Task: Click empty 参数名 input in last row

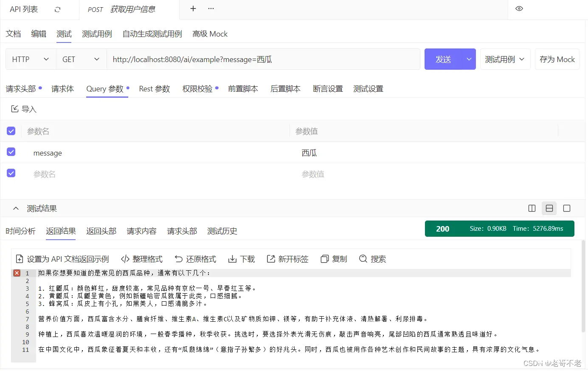Action: pyautogui.click(x=155, y=174)
